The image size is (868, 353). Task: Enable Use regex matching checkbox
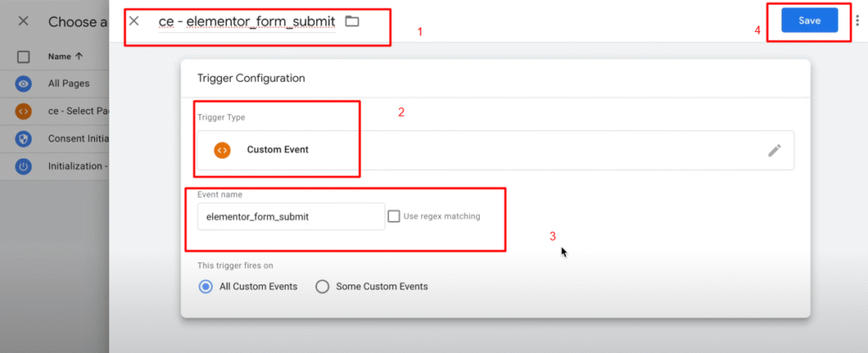click(394, 216)
